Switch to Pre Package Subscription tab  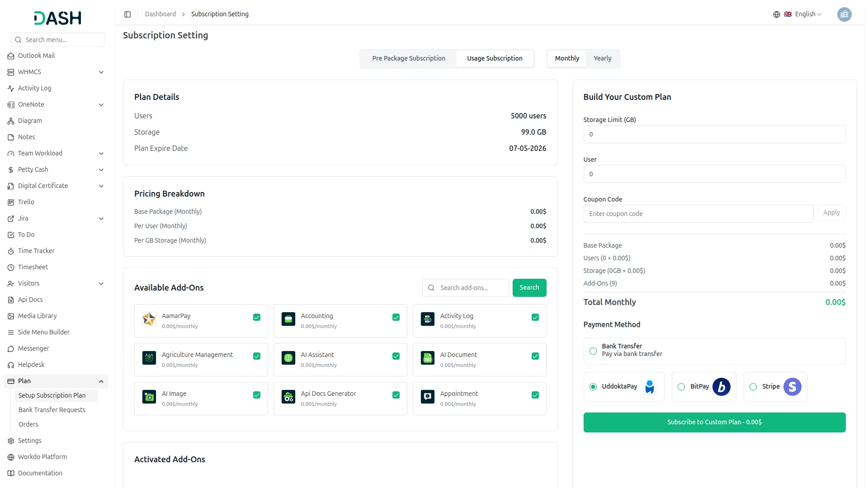coord(409,58)
